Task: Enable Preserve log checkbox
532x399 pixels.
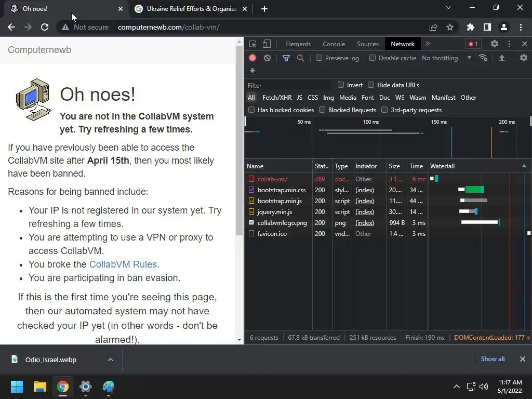Action: [319, 58]
